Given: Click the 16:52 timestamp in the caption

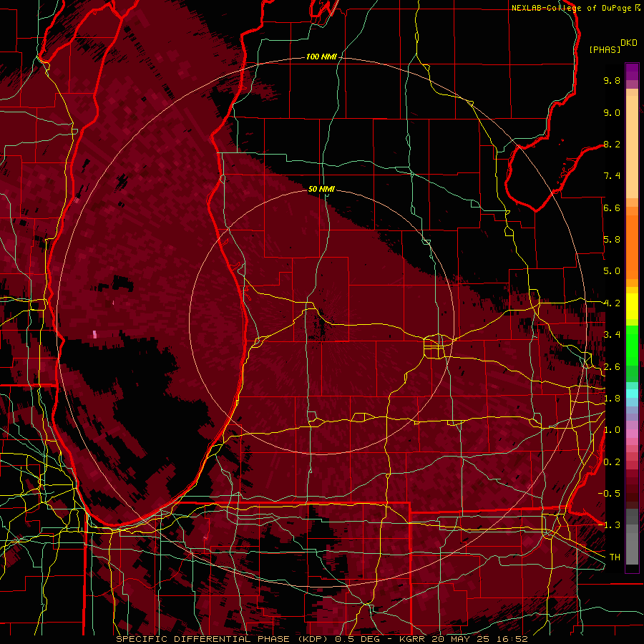Looking at the screenshot, I should click(x=512, y=639).
